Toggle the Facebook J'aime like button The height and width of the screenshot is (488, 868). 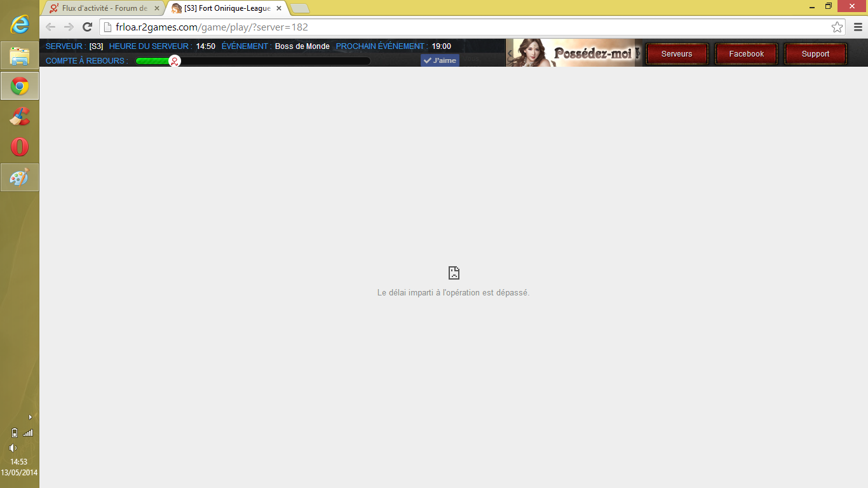(x=440, y=60)
